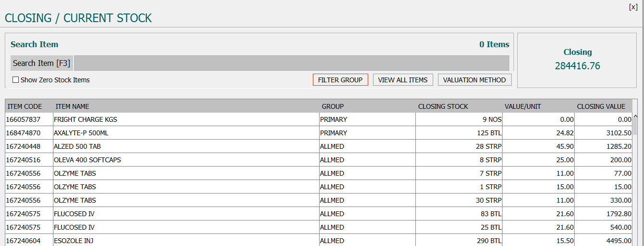
Task: Click the CLOSING VALUE column header
Action: click(x=601, y=106)
